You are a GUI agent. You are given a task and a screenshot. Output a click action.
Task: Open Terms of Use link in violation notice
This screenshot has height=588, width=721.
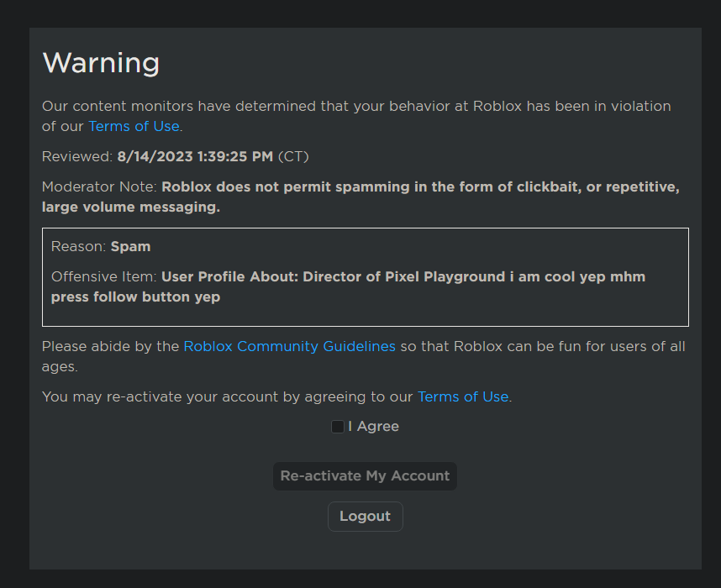pyautogui.click(x=134, y=126)
